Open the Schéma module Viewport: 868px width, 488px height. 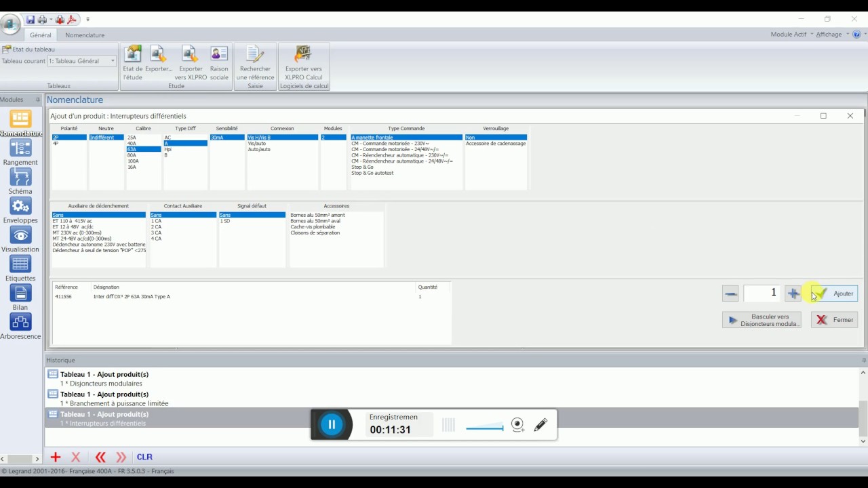coord(20,182)
